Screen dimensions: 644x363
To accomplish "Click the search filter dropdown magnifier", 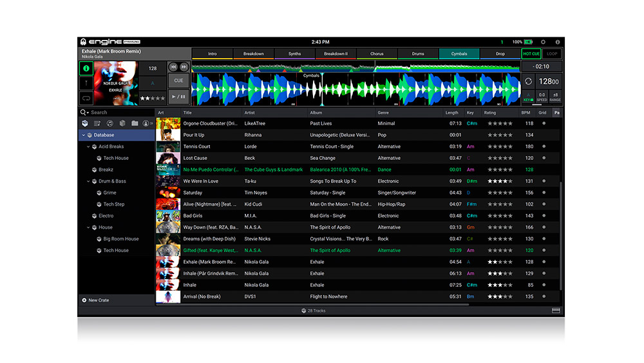I will pos(84,112).
